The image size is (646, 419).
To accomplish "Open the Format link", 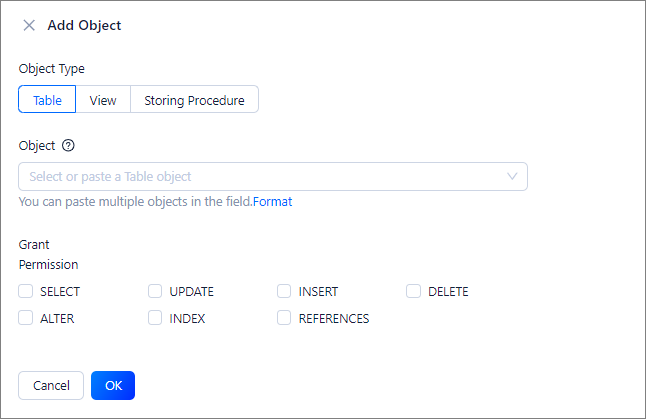I will point(272,201).
